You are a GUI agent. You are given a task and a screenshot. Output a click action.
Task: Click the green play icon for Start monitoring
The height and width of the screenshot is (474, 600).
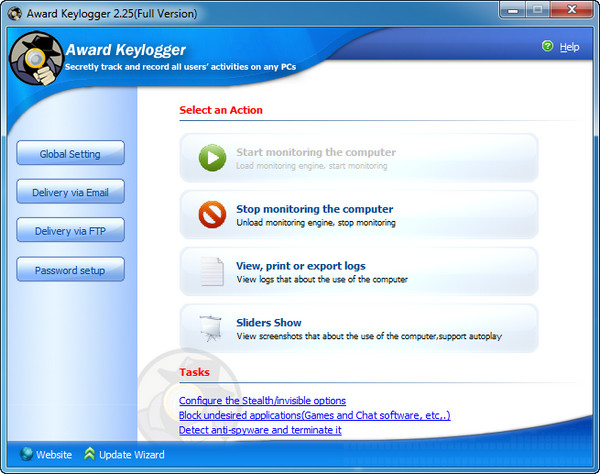coord(211,158)
